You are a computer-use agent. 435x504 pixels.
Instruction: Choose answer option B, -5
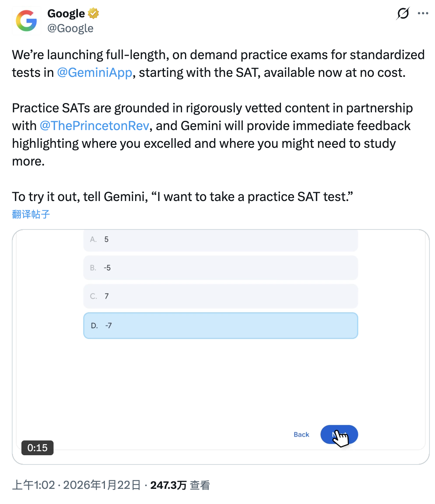(220, 268)
